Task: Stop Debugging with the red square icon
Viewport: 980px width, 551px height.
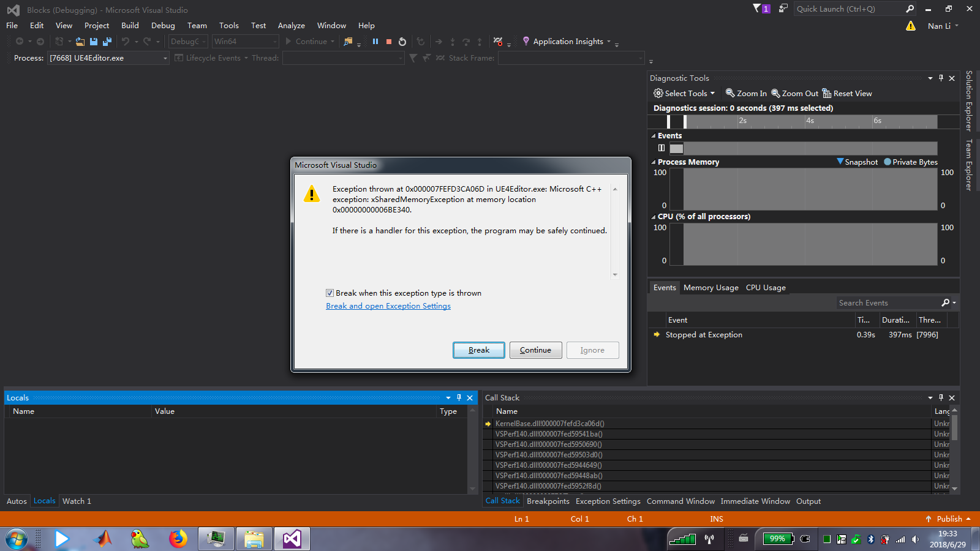Action: click(x=389, y=41)
